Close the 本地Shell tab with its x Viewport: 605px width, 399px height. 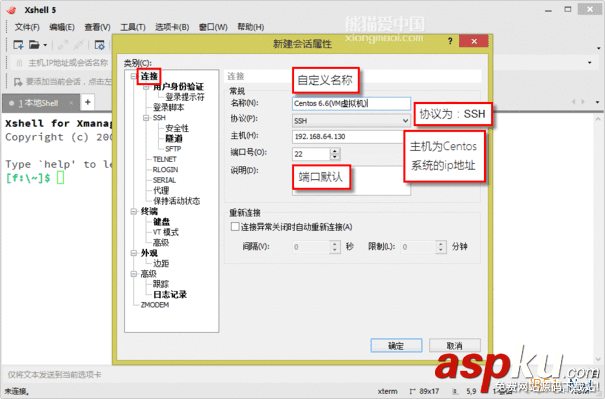71,103
